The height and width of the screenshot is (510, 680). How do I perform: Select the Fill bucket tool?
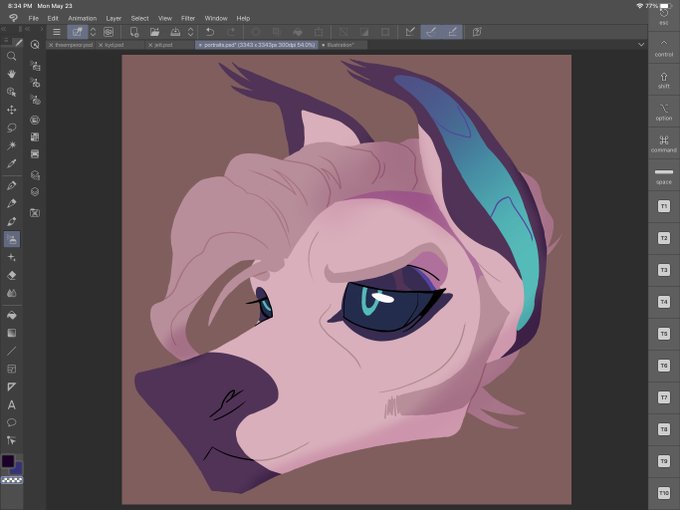coord(12,315)
